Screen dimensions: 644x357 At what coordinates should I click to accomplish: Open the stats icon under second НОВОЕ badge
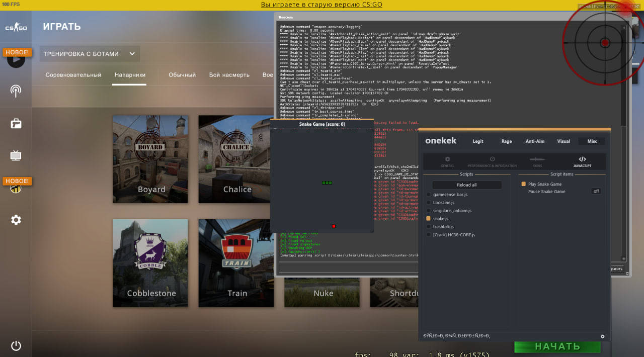coord(16,189)
